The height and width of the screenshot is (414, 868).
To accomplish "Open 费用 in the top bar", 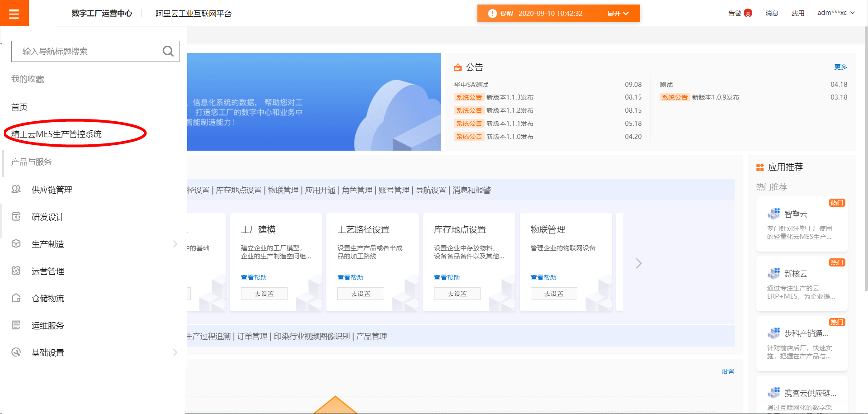I will [798, 14].
